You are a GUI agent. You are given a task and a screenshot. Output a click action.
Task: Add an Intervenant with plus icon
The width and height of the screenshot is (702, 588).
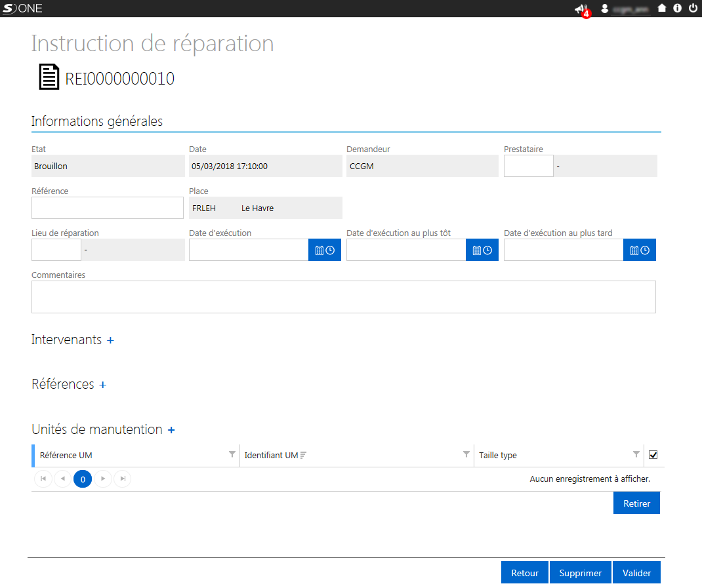[x=111, y=340]
